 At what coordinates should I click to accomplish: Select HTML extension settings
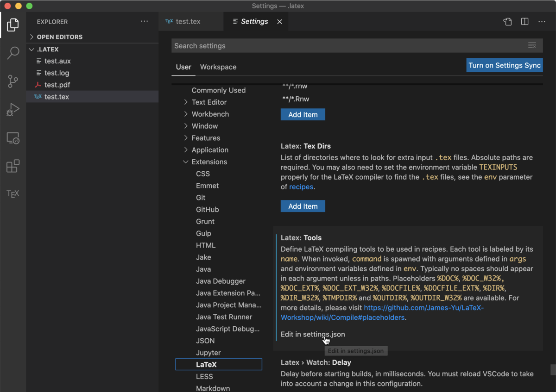pos(206,245)
